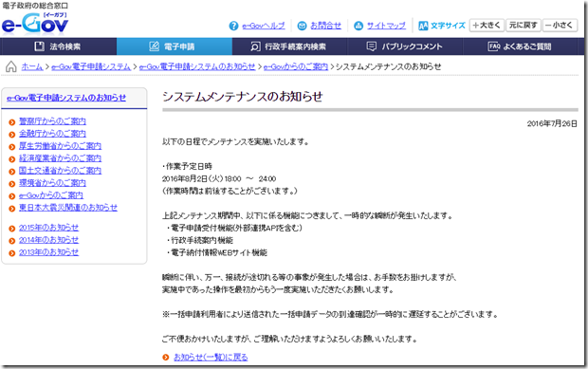
Task: Open e-Govからのご案内 sidebar link
Action: [x=51, y=195]
